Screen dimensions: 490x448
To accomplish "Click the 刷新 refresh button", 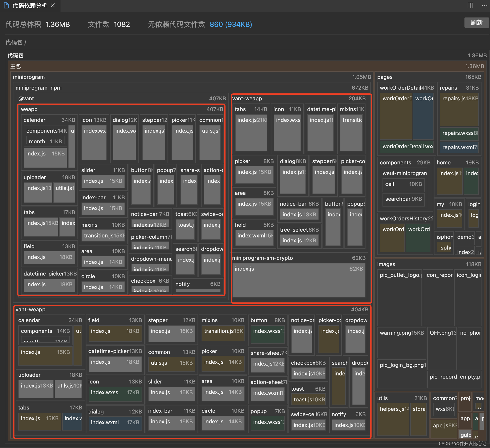I will (476, 23).
